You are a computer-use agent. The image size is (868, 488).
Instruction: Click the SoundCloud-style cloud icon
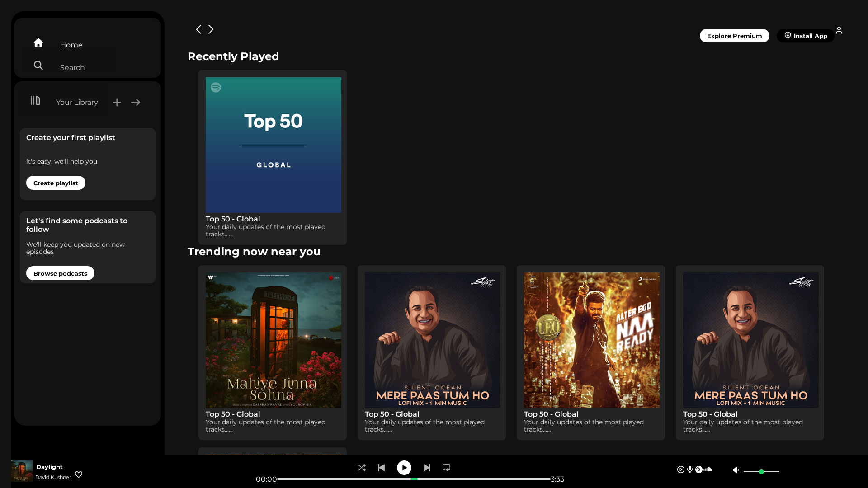click(x=708, y=469)
